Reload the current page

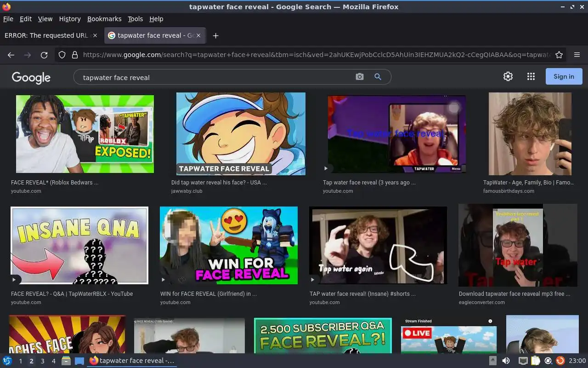[44, 55]
